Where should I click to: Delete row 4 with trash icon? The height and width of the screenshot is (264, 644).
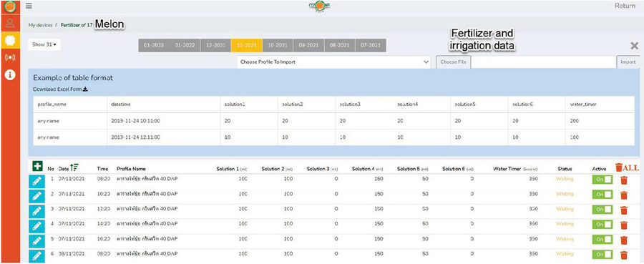coord(624,225)
